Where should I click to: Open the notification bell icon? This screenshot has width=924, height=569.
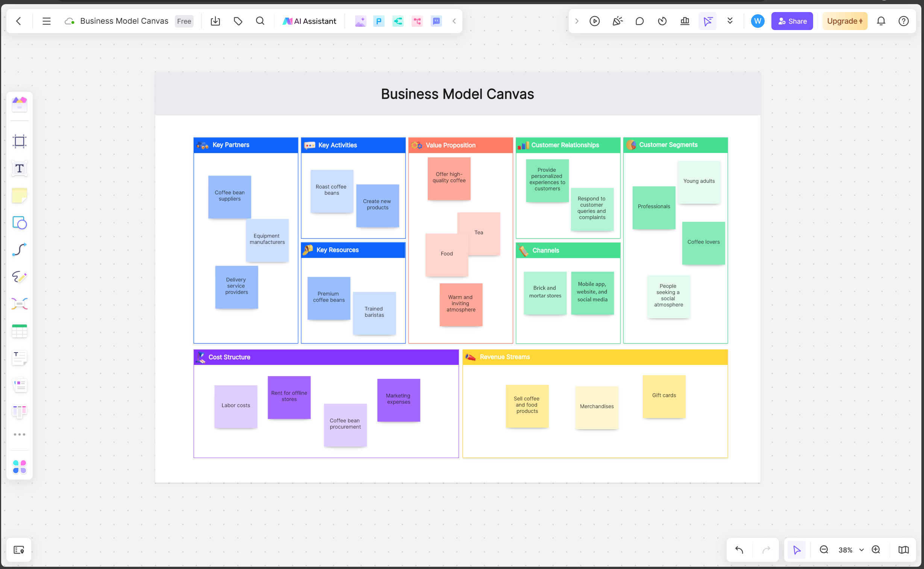[x=881, y=20]
